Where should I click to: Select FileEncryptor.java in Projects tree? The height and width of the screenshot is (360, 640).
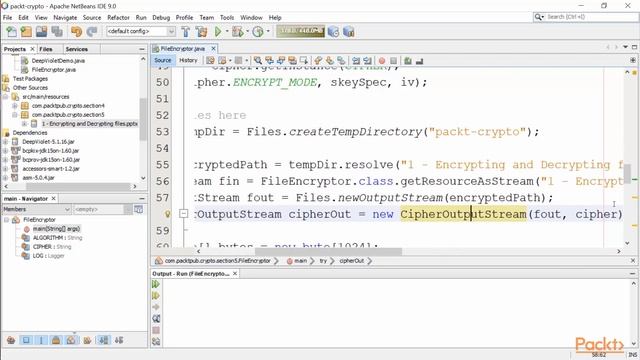coord(53,69)
